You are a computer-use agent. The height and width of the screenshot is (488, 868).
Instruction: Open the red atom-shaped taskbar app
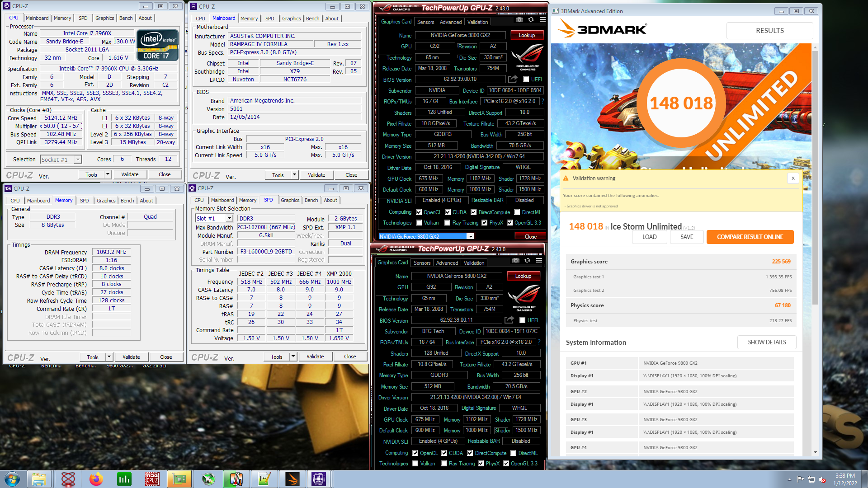(68, 479)
